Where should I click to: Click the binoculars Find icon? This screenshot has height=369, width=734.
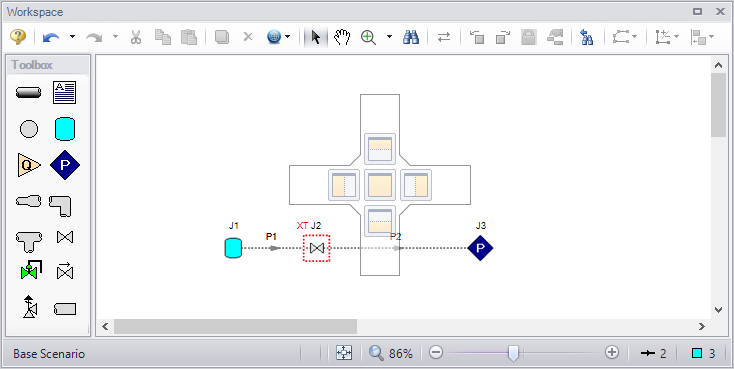(411, 37)
